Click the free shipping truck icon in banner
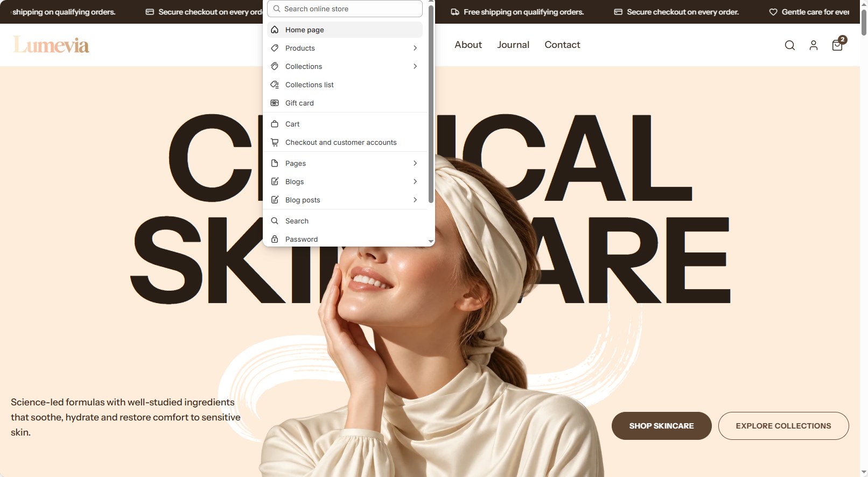Screen dimensions: 868x477 click(455, 12)
